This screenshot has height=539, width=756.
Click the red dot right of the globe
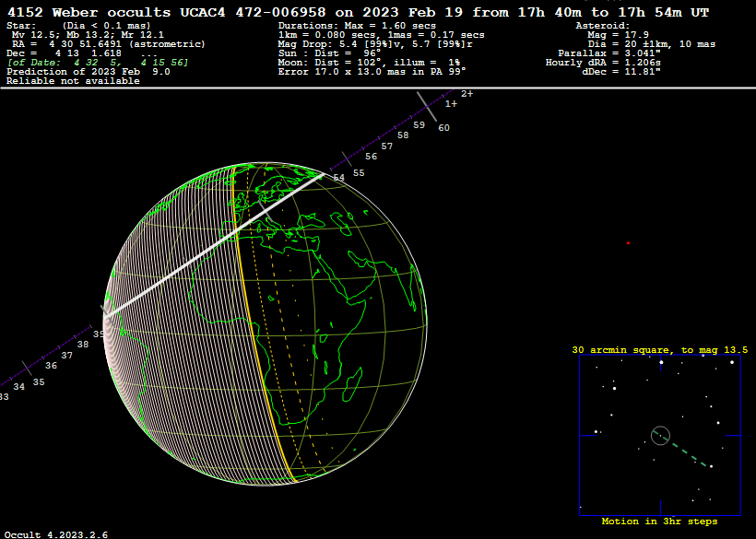point(628,243)
